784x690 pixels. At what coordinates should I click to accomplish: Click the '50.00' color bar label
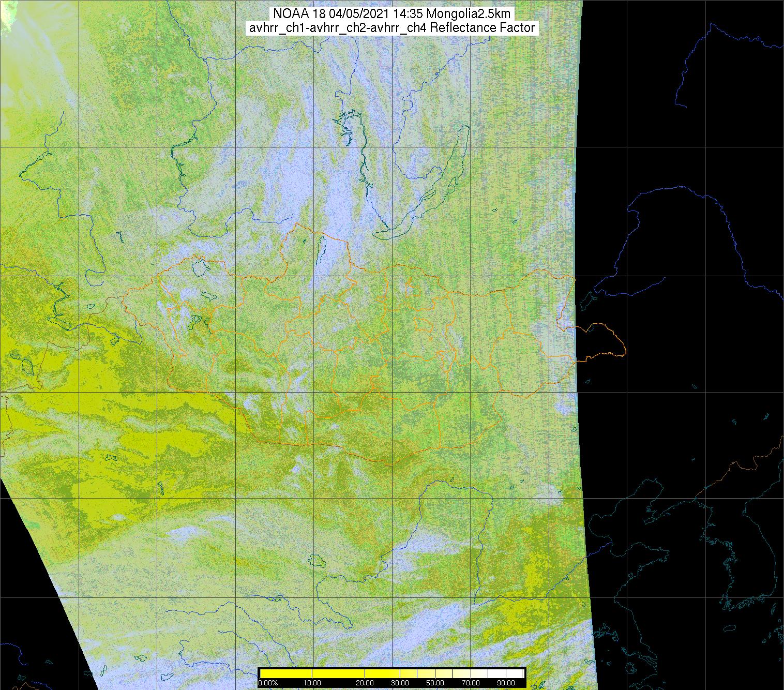pos(435,683)
